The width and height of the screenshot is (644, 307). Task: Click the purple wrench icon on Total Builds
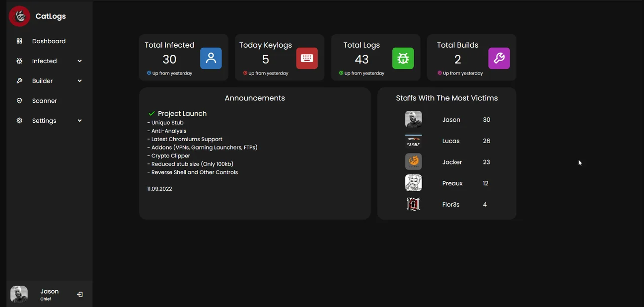499,58
